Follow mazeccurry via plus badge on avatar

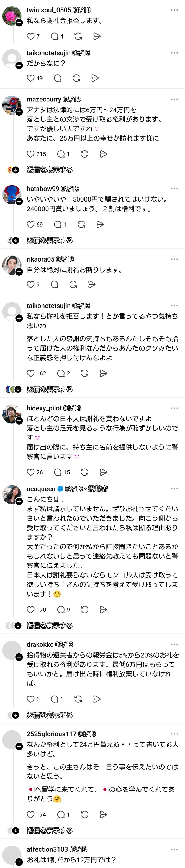tap(19, 112)
